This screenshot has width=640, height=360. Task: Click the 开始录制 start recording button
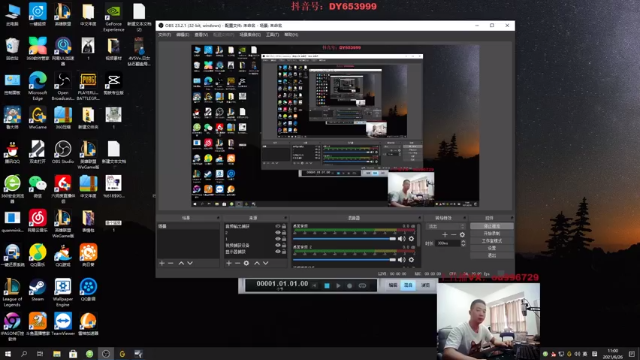491,233
